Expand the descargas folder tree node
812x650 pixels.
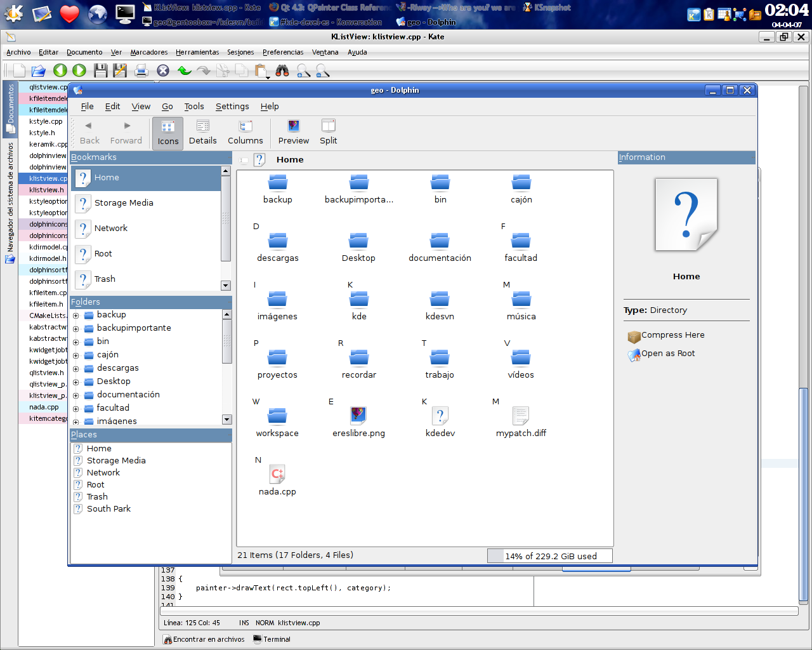tap(76, 369)
